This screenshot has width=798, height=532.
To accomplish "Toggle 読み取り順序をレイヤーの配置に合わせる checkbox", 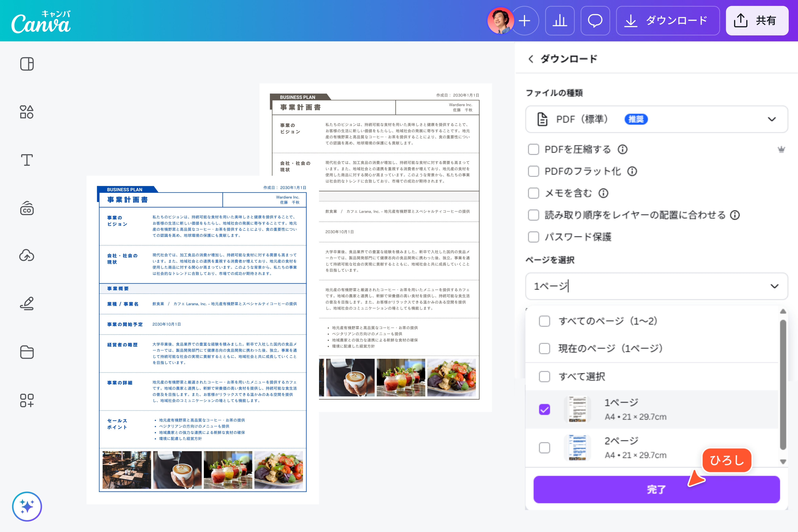I will point(533,215).
